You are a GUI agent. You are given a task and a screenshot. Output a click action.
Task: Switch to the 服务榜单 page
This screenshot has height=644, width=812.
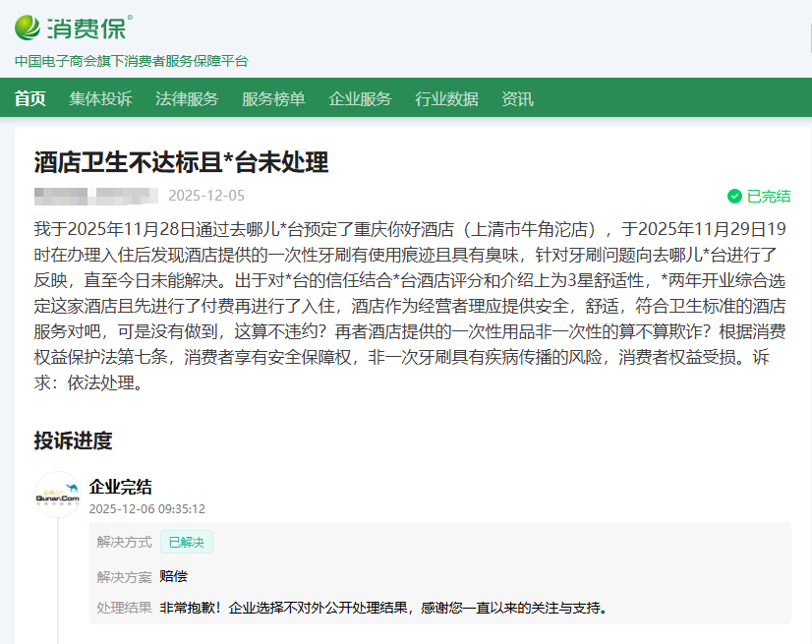273,98
